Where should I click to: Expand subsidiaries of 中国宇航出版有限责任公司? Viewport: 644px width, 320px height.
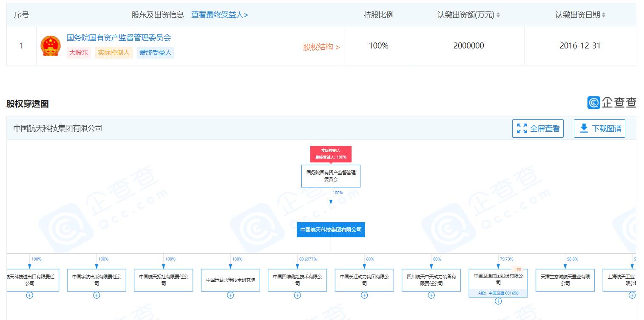point(96,295)
